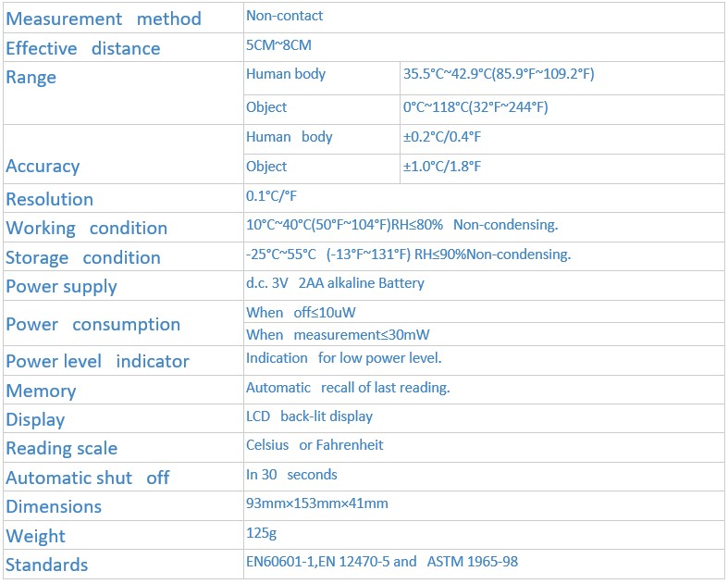728x584 pixels.
Task: Select the Non-contact value cell
Action: tap(285, 16)
